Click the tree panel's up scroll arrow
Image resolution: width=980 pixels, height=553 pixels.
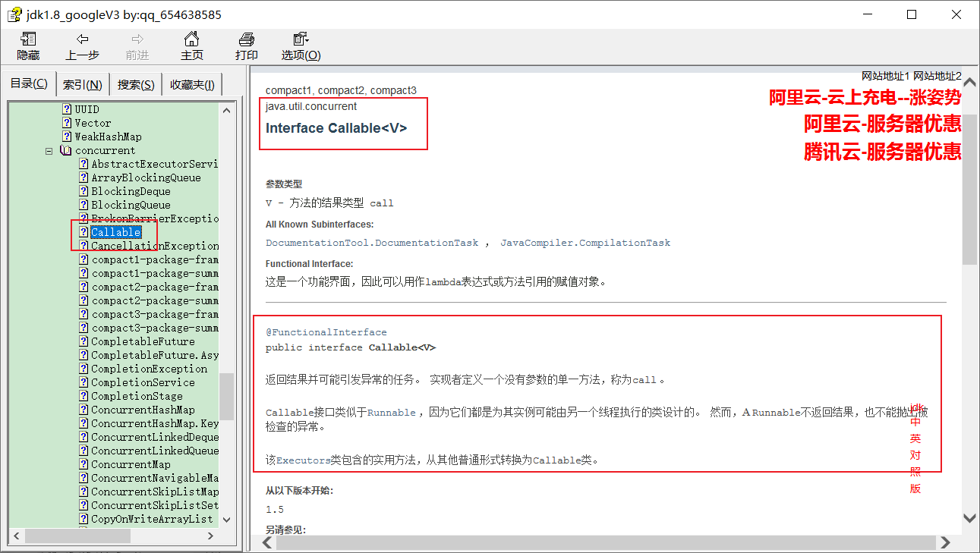pyautogui.click(x=226, y=110)
